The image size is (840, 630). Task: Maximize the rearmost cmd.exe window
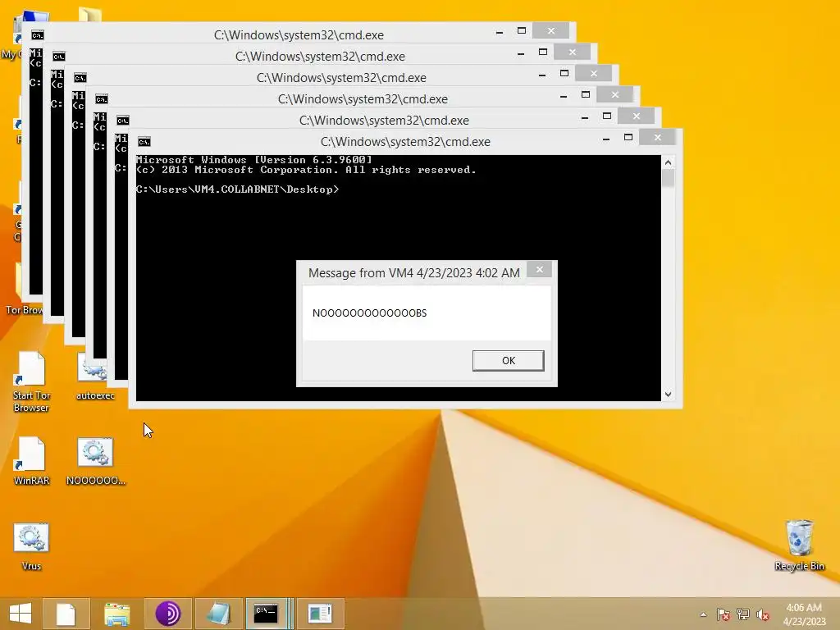(x=521, y=31)
